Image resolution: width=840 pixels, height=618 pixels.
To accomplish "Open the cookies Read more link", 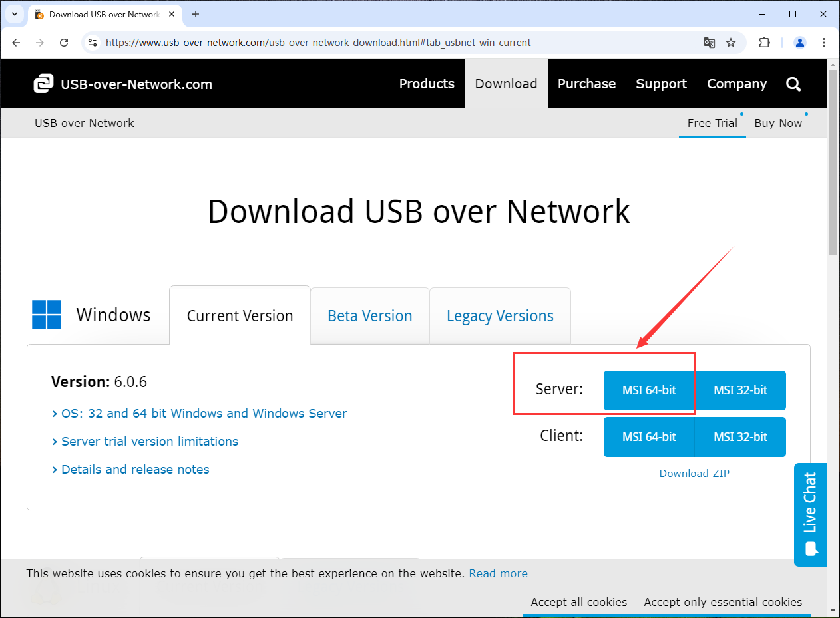I will 498,573.
